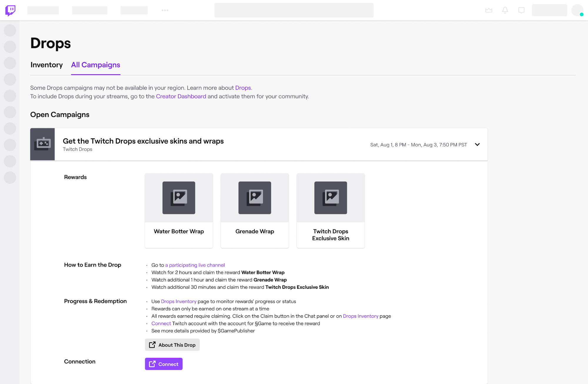Expand the search suggestions in the search bar
Viewport: 588px width, 384px height.
[294, 10]
